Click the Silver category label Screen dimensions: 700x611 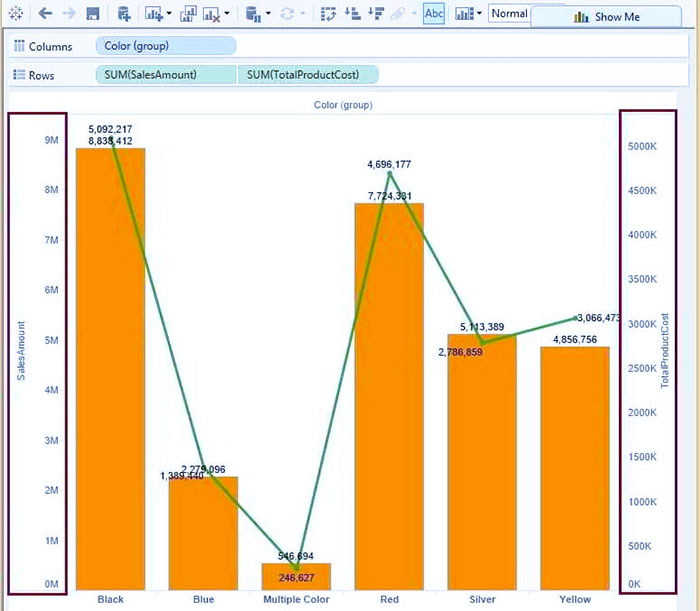482,599
